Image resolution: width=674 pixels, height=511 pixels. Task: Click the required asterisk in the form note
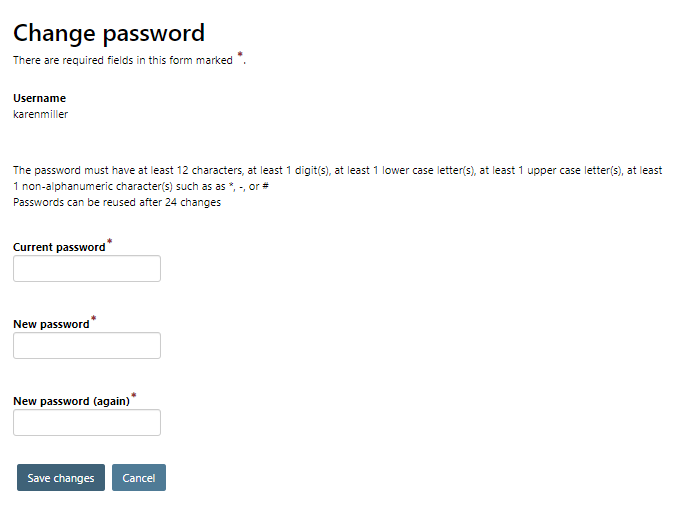[240, 57]
